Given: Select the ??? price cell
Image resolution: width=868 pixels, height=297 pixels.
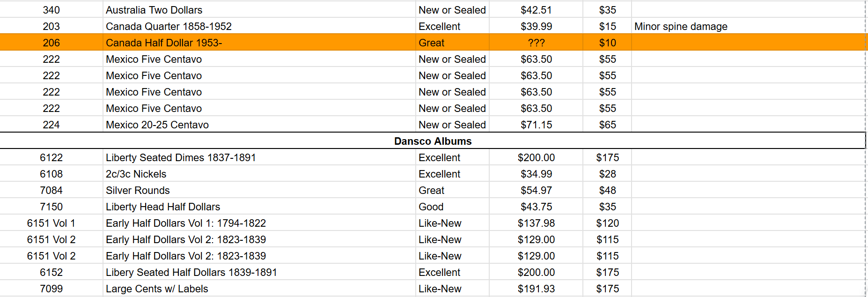Looking at the screenshot, I should pyautogui.click(x=536, y=43).
